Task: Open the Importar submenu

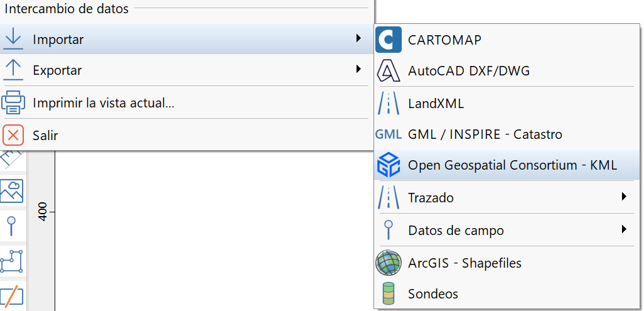Action: click(x=186, y=39)
